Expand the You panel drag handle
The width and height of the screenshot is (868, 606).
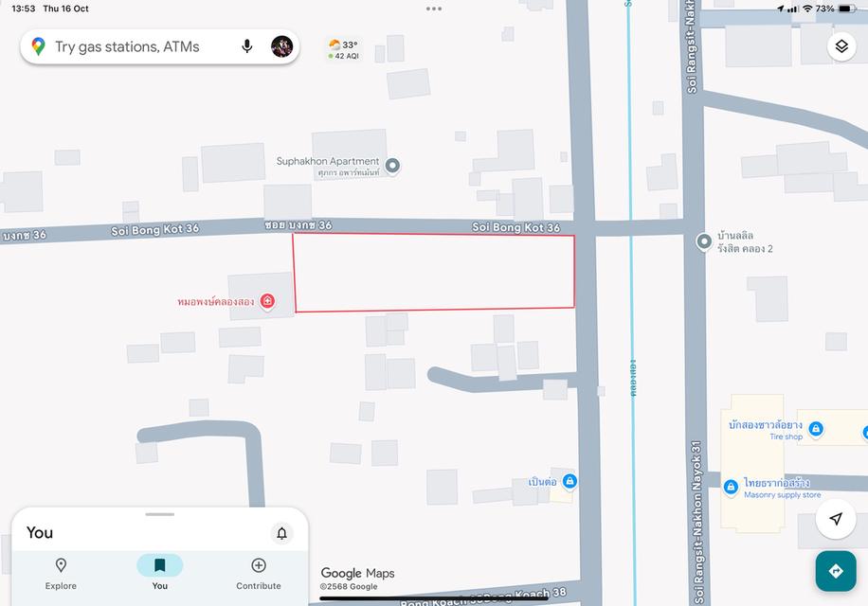click(160, 514)
